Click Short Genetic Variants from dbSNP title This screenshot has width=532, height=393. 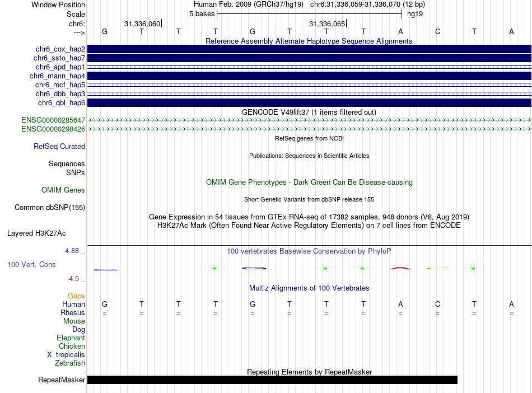click(309, 199)
